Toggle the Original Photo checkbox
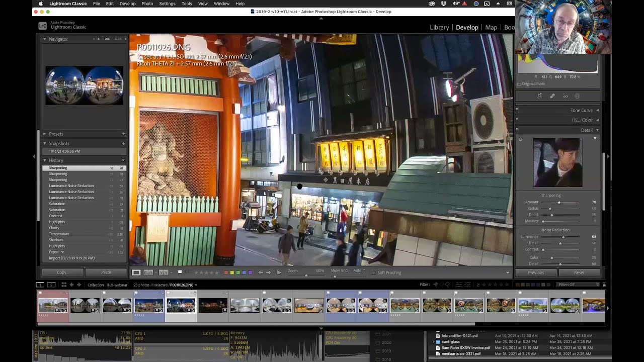Image resolution: width=644 pixels, height=362 pixels. coord(520,84)
